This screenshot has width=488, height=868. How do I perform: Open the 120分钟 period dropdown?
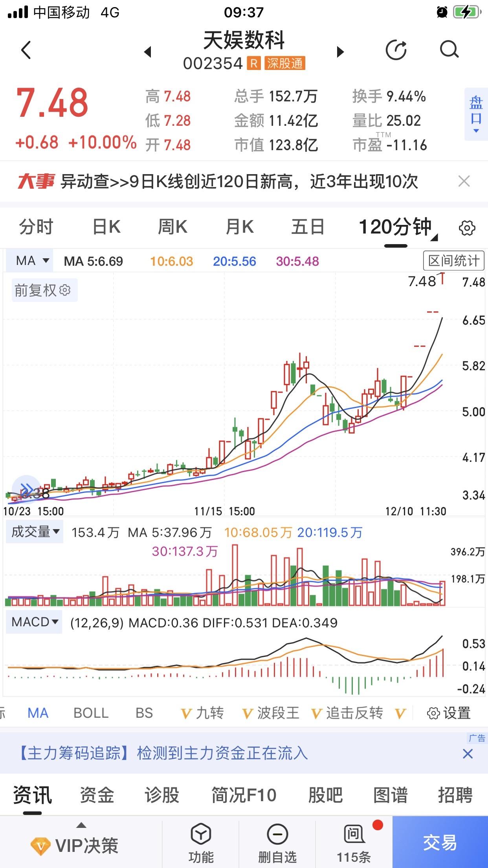(x=398, y=227)
